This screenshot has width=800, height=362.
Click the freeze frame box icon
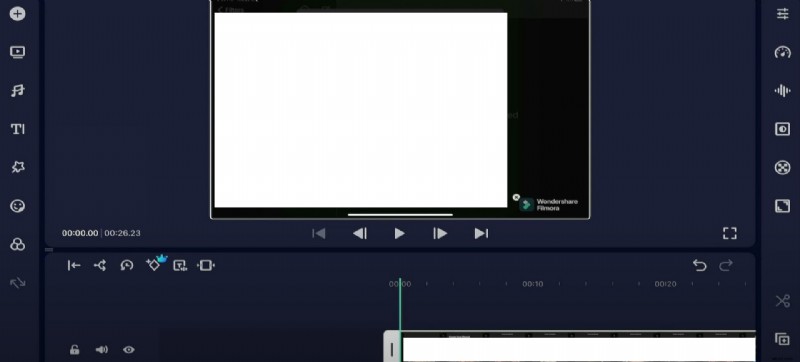tap(180, 265)
